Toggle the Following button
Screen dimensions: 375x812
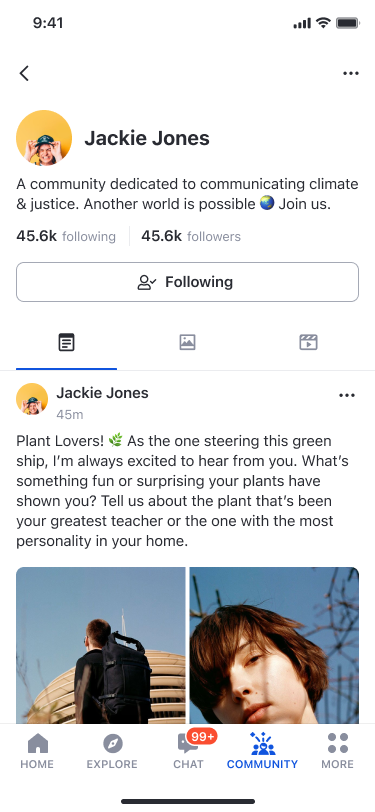click(x=188, y=282)
